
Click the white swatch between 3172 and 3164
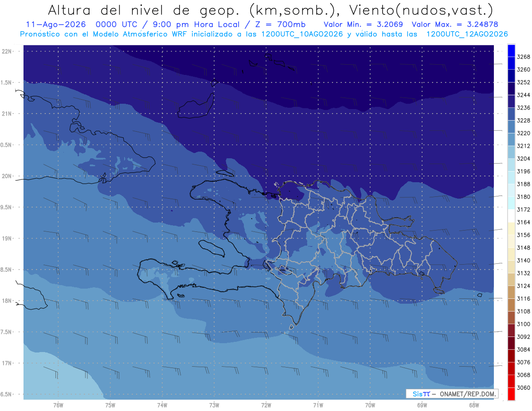pyautogui.click(x=511, y=215)
